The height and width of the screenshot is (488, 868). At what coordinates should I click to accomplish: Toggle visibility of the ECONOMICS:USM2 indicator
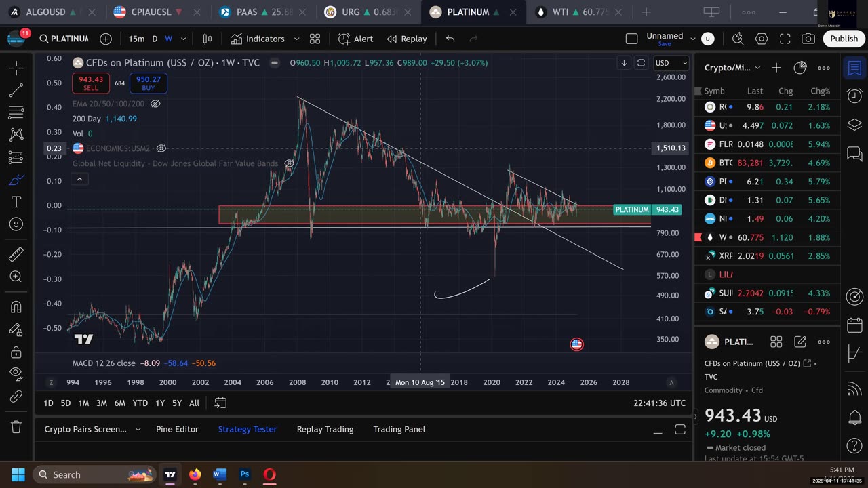tap(161, 148)
